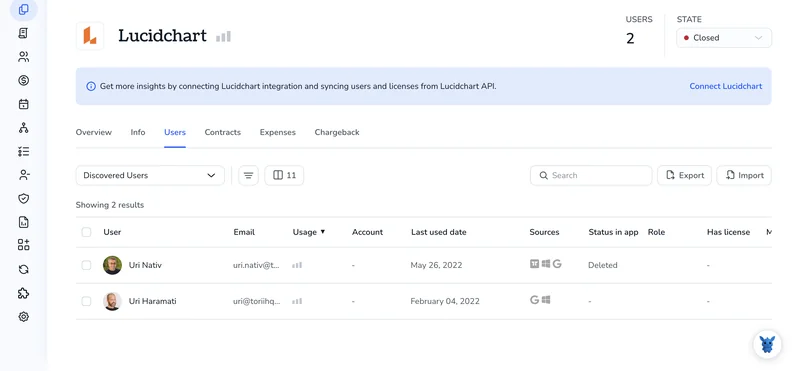Switch to the Overview tab
Screen dimensions: 800x371
pos(93,132)
